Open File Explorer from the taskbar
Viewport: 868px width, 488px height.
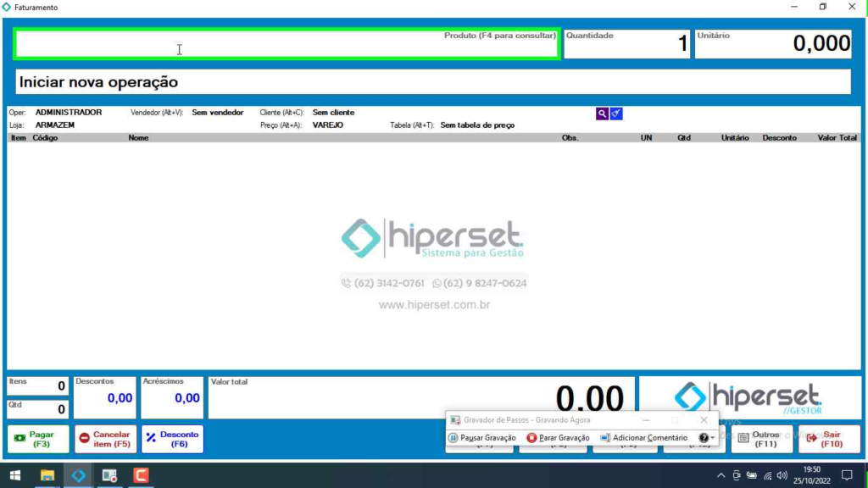click(x=47, y=475)
